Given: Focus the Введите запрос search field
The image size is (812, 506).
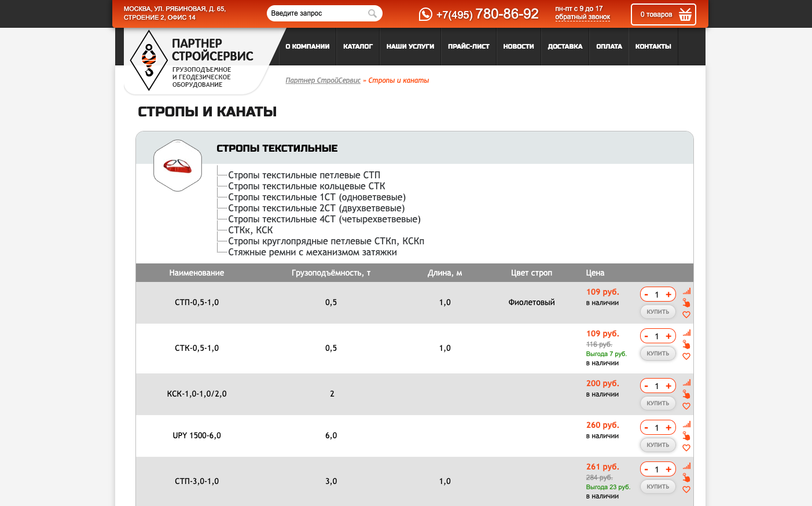Looking at the screenshot, I should [317, 13].
